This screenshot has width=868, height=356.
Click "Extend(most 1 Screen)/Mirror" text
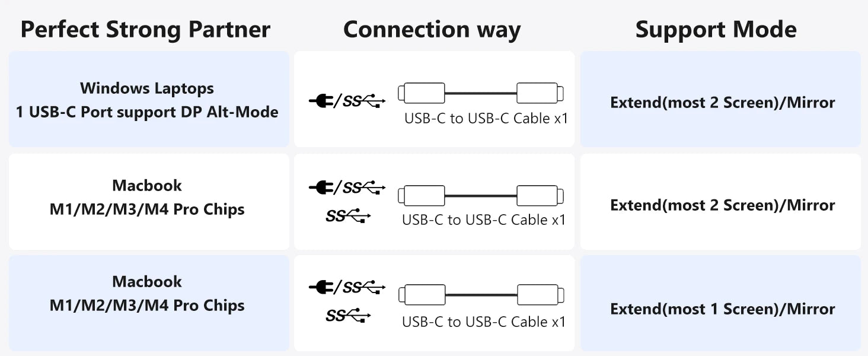[722, 309]
